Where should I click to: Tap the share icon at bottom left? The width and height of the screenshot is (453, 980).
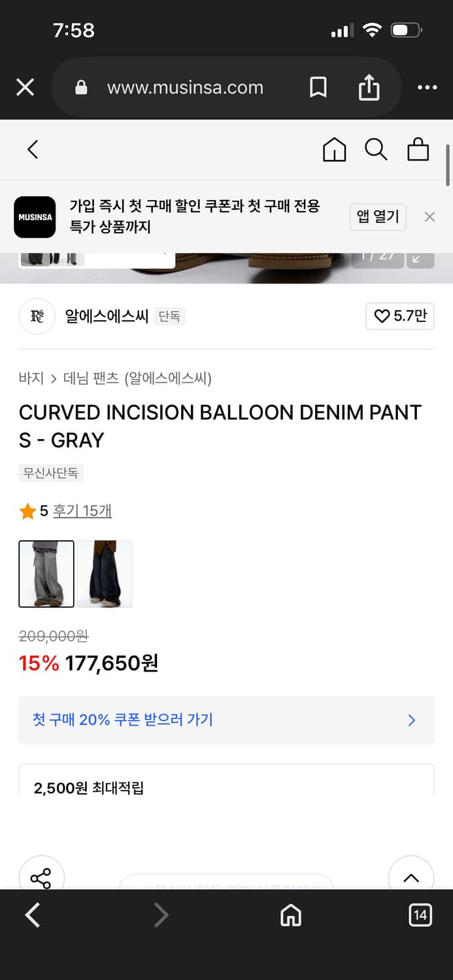coord(42,878)
